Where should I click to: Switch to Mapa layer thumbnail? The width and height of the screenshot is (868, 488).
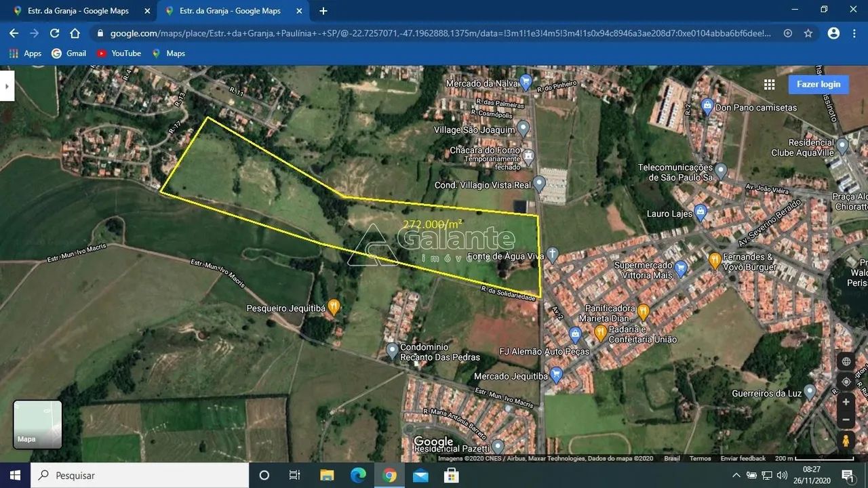(x=38, y=424)
